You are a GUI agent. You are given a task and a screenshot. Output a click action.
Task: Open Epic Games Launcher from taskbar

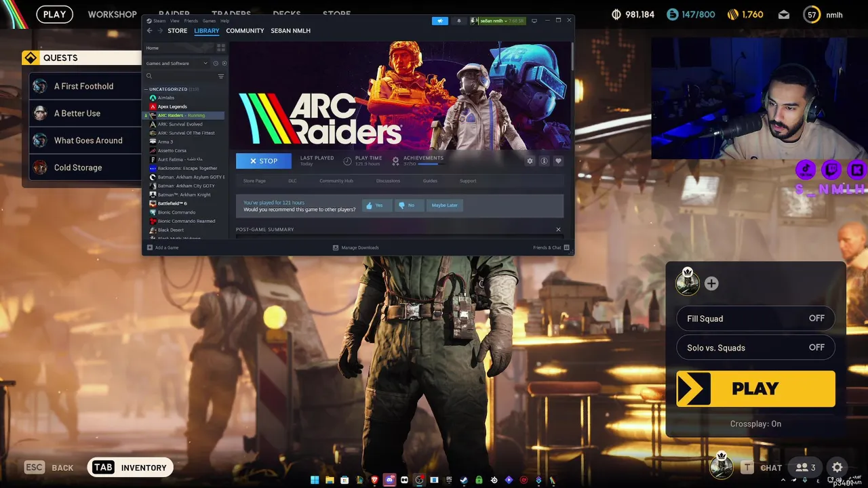(449, 480)
